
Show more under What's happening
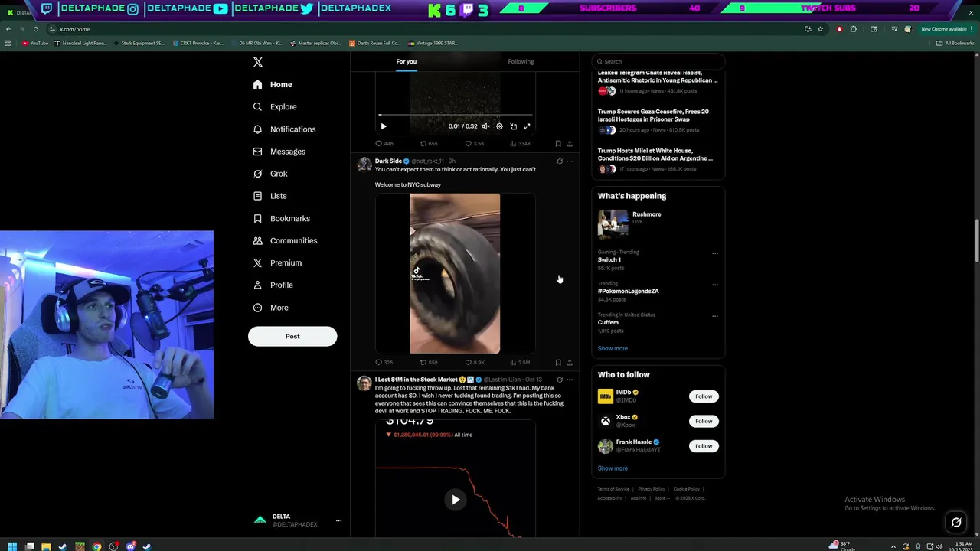(x=612, y=348)
